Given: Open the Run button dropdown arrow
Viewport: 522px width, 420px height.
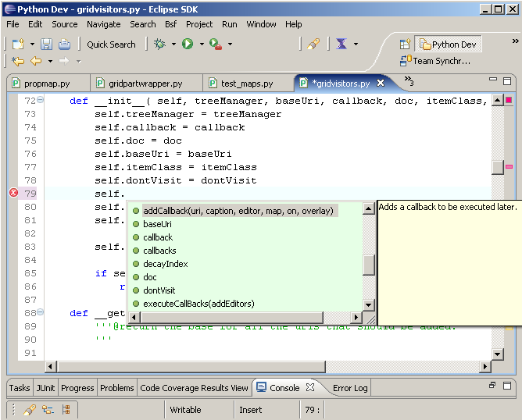Looking at the screenshot, I should point(201,44).
